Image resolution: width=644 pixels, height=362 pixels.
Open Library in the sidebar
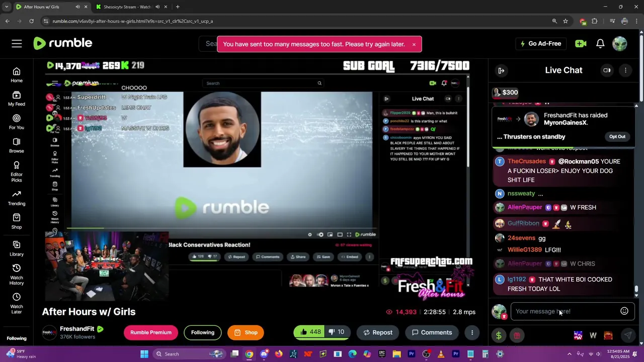tap(17, 248)
